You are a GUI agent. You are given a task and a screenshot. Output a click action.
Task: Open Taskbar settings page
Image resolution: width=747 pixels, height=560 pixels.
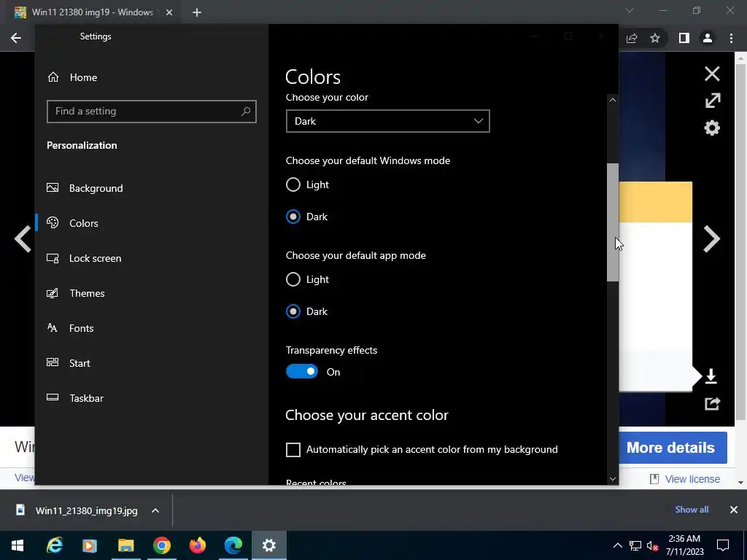(x=75, y=398)
